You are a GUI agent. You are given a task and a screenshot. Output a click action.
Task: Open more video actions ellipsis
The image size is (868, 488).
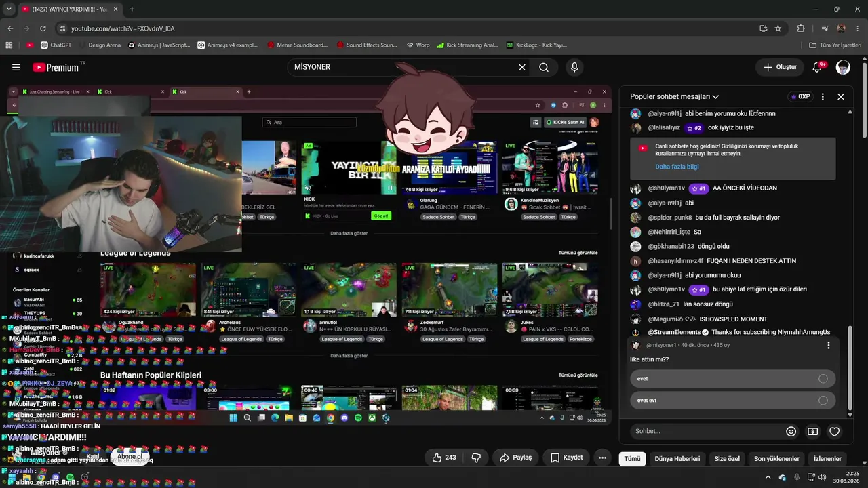coord(602,457)
